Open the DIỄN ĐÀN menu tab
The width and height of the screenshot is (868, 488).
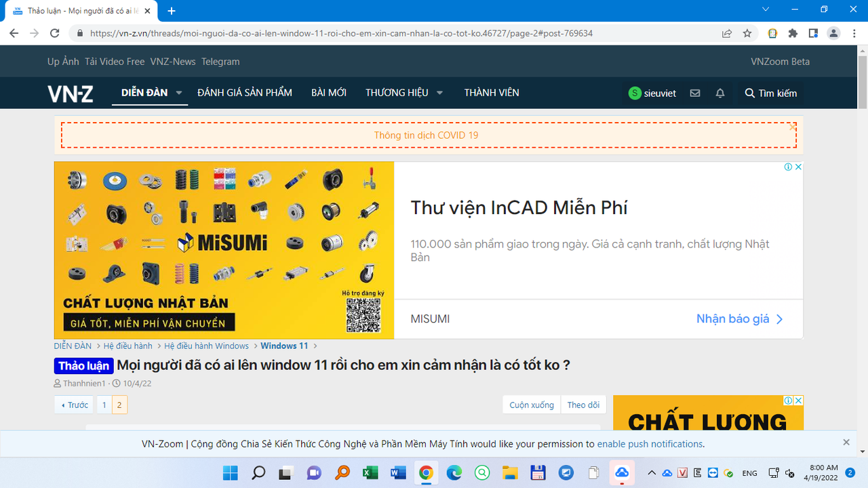(144, 93)
